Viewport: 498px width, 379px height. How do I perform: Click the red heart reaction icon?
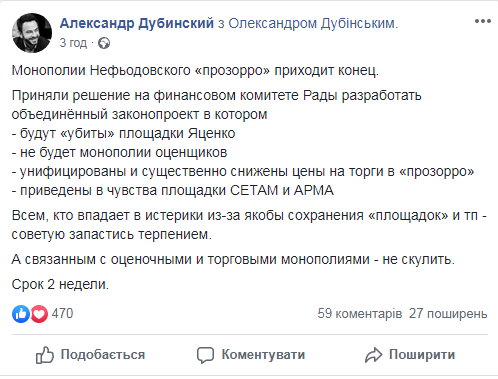(39, 314)
